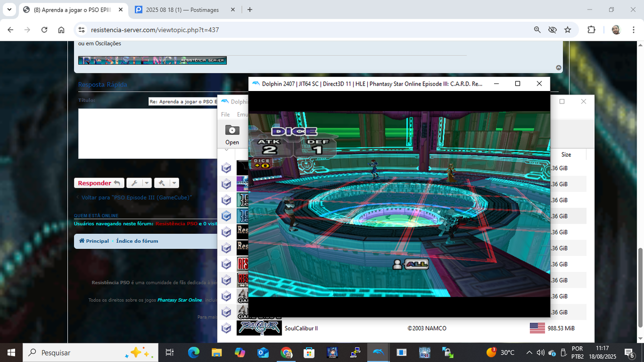The image size is (644, 362).
Task: Open Microsoft Store from the taskbar
Action: pyautogui.click(x=309, y=352)
